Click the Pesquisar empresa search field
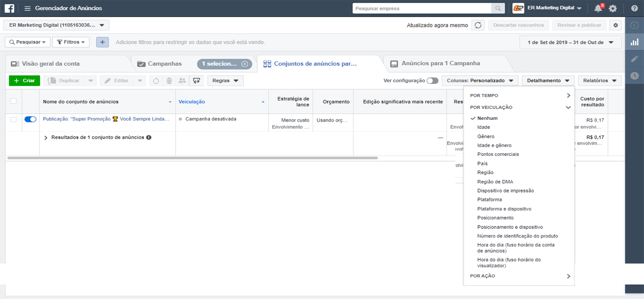Viewport: 644px width, 299px height. (x=422, y=8)
